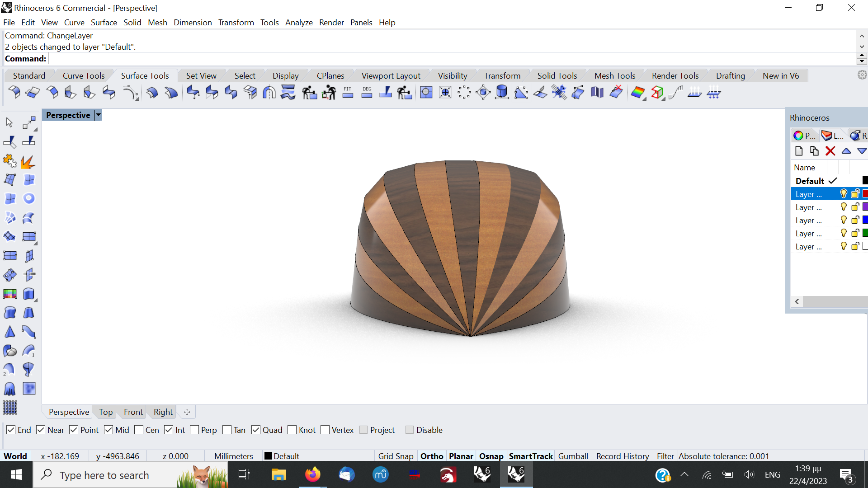Click the blue layer color swatch
The width and height of the screenshot is (868, 488).
click(x=865, y=220)
